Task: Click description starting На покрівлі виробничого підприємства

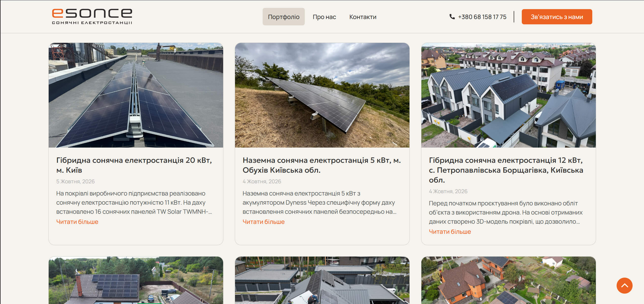Action: point(134,202)
